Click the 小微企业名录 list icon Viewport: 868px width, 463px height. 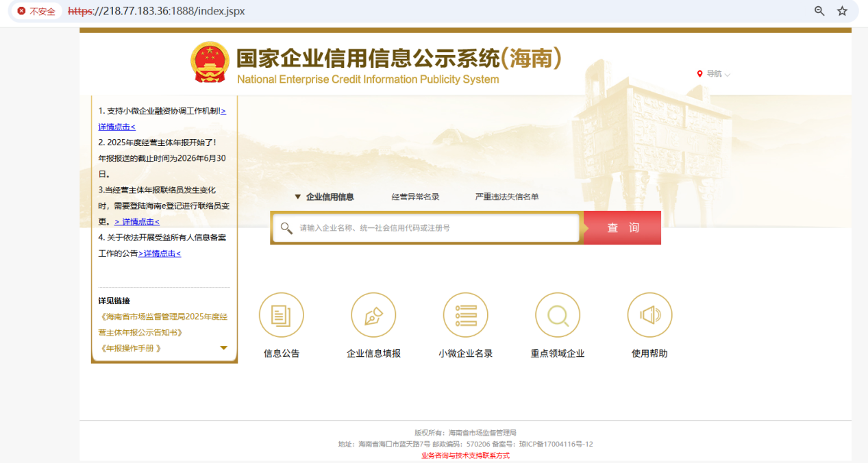tap(465, 315)
